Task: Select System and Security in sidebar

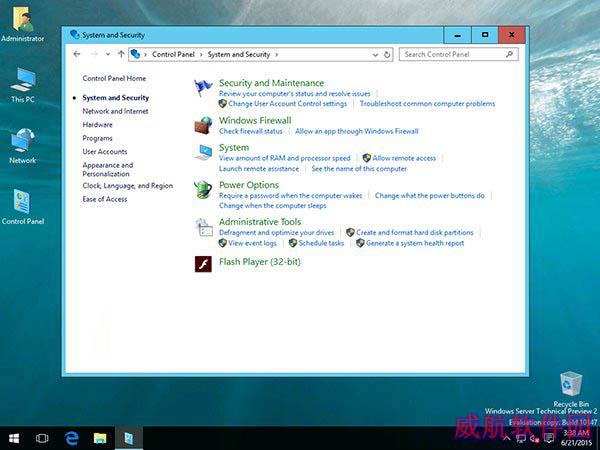Action: coord(116,98)
